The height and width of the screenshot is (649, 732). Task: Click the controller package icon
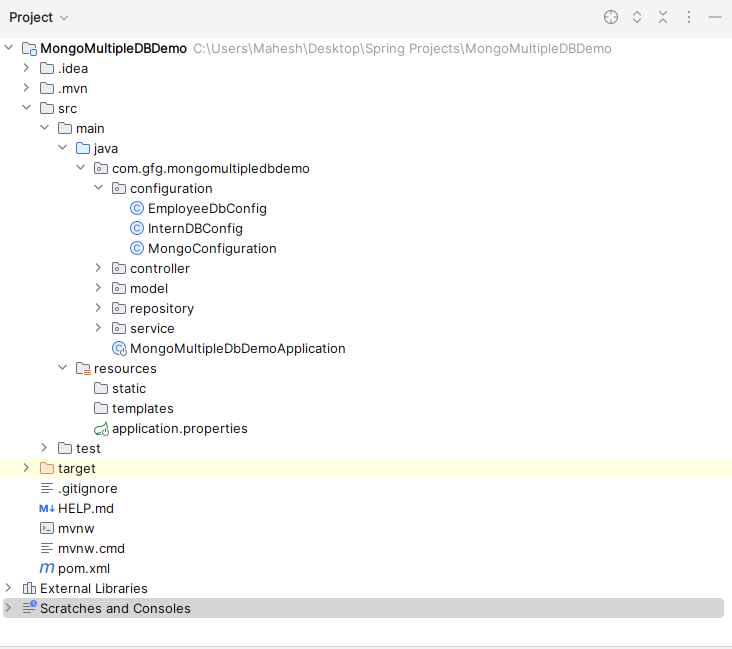pos(119,268)
